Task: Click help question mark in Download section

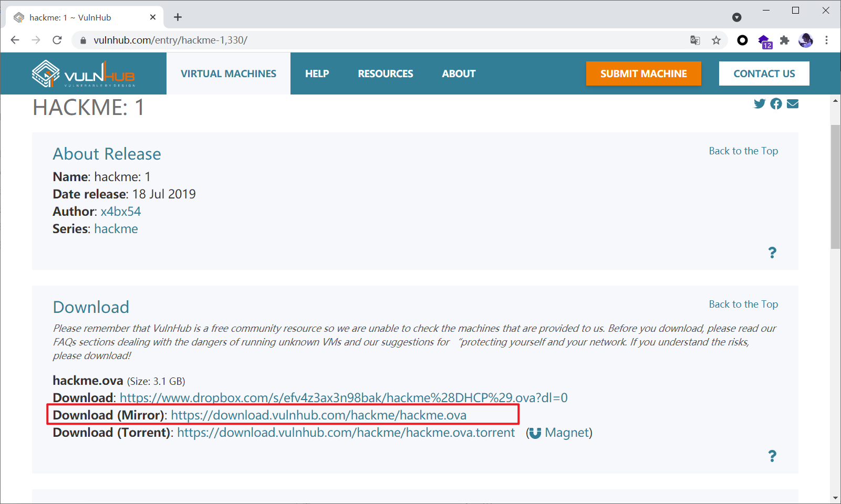Action: coord(772,456)
